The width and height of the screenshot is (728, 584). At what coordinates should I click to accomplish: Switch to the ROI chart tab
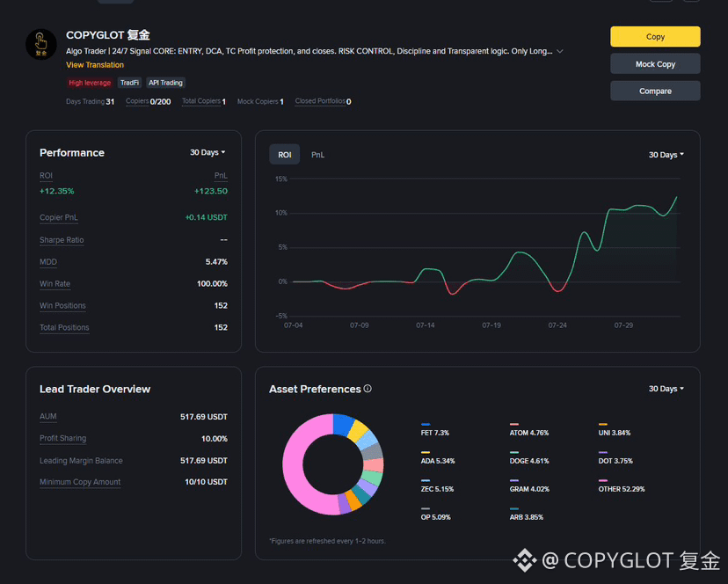coord(285,155)
